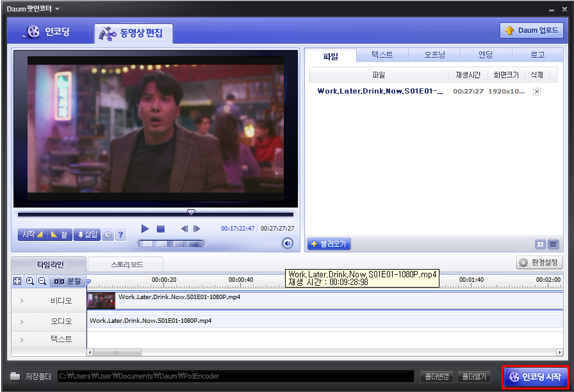Click the 파일 column header
Screen dimensions: 574x392
point(379,75)
